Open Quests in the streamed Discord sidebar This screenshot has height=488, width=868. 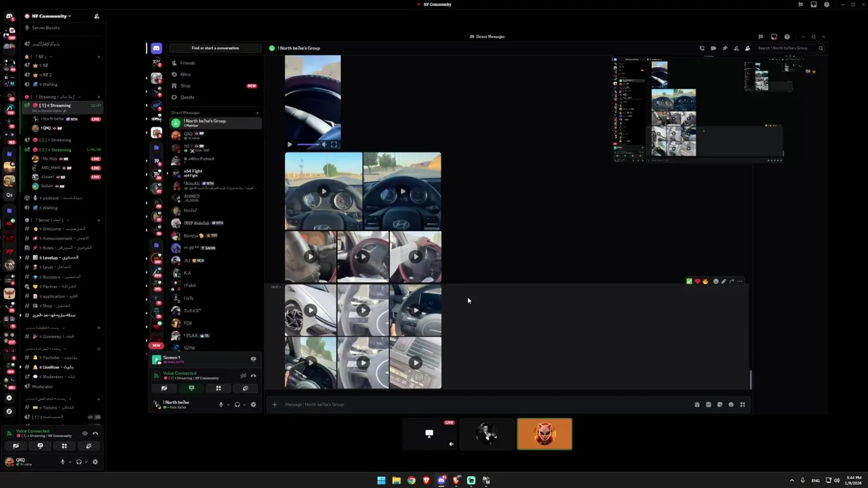tap(216, 97)
